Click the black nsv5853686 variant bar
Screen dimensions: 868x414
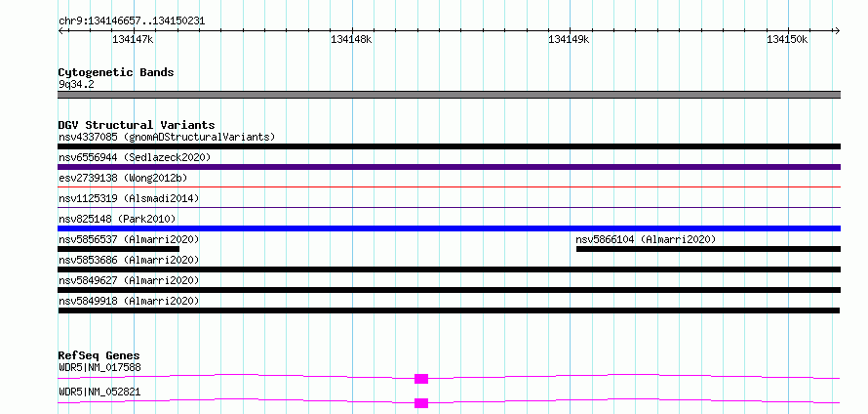[449, 269]
